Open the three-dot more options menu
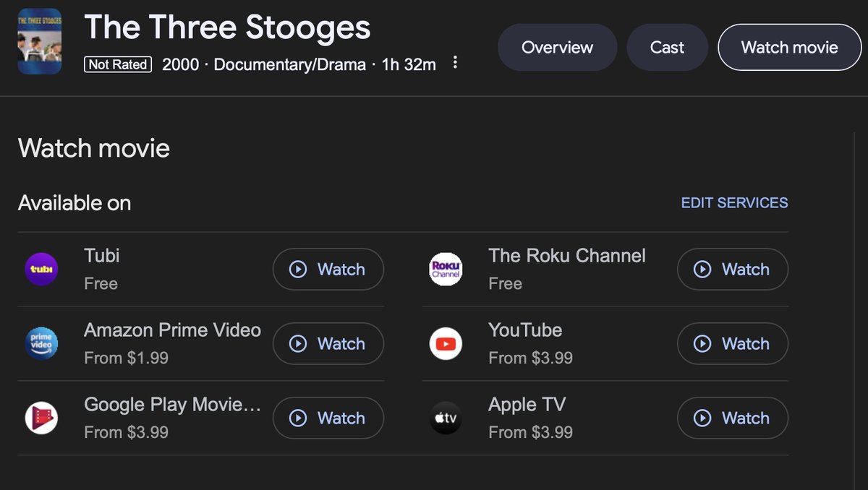This screenshot has width=868, height=490. point(455,63)
